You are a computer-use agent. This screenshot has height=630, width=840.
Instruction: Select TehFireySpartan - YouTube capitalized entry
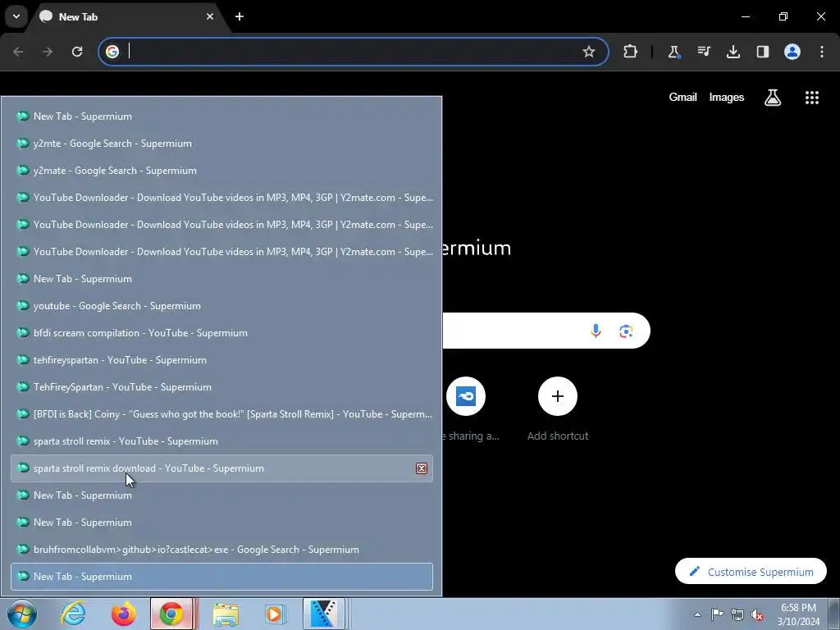pos(221,387)
